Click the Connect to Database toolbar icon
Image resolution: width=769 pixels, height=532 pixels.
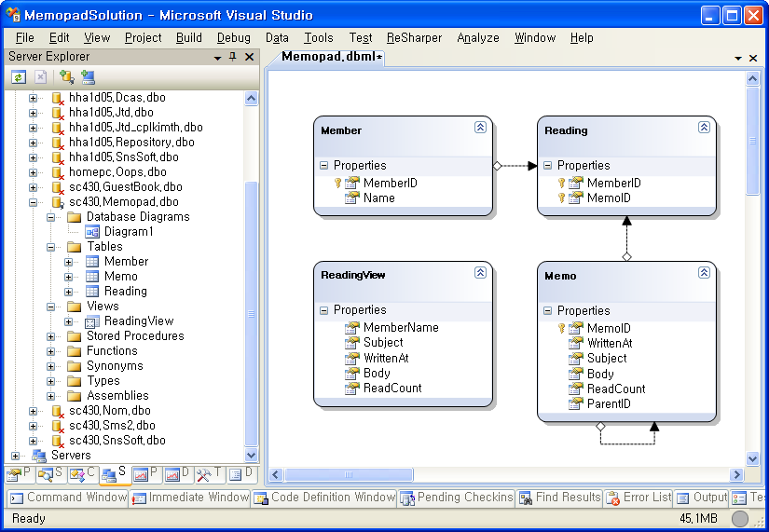tap(66, 77)
